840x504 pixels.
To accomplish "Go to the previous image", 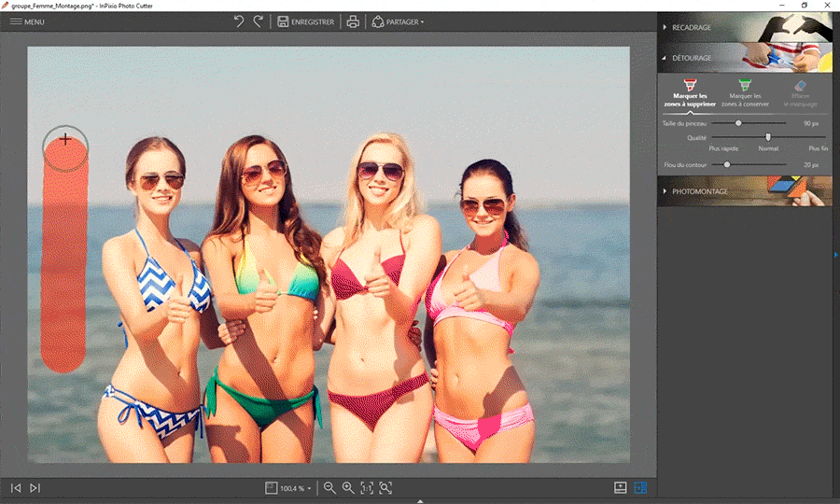I will click(16, 487).
